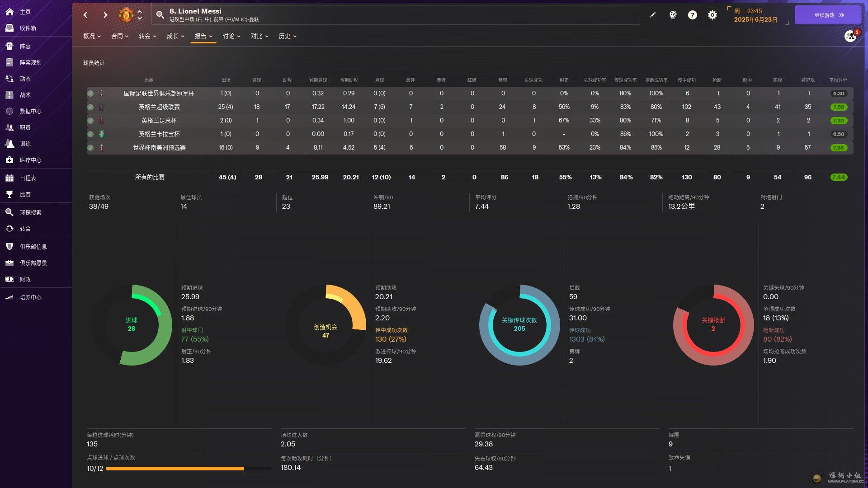Open the 转会 transfers sidebar icon
868x488 pixels.
(9, 229)
